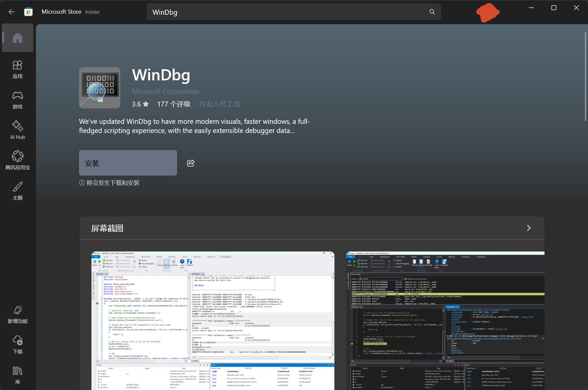
Task: Open the 177 个评级 ratings link
Action: 174,104
